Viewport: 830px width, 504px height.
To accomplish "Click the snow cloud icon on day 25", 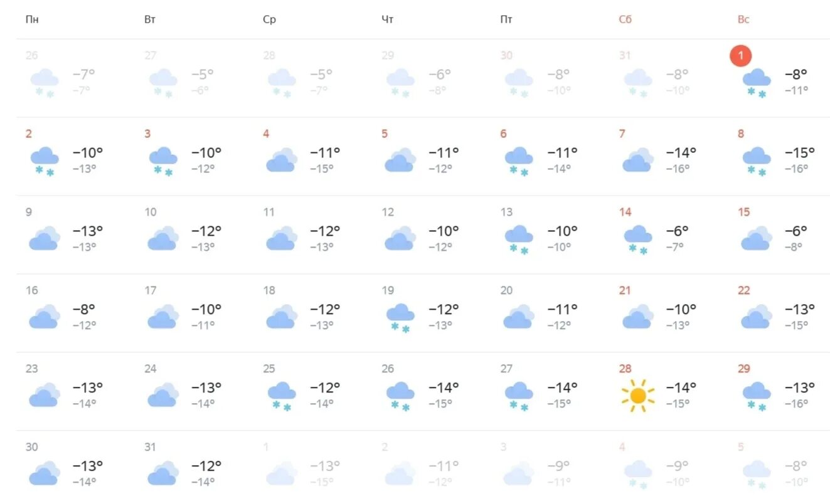I will tap(282, 397).
